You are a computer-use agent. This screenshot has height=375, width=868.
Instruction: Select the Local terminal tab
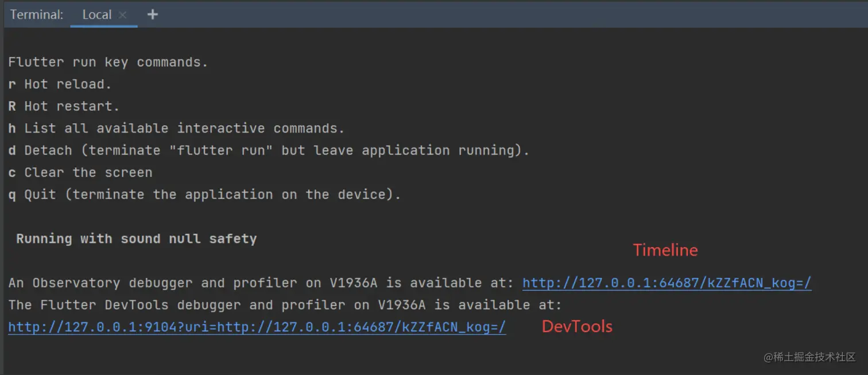pyautogui.click(x=96, y=15)
